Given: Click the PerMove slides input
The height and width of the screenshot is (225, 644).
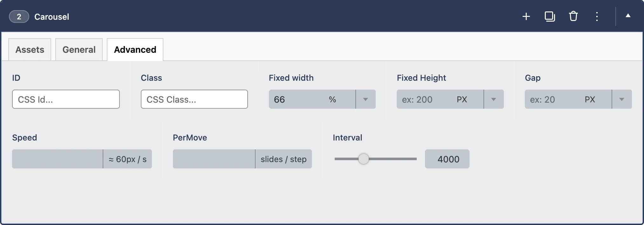Looking at the screenshot, I should (214, 159).
